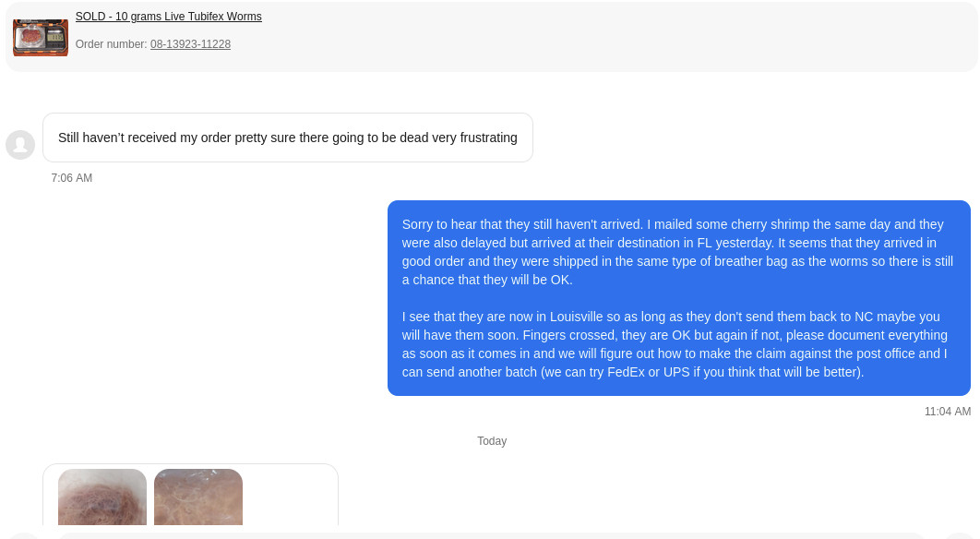
Task: Click the word 'Louisville' in the blue reply
Action: coord(582,317)
